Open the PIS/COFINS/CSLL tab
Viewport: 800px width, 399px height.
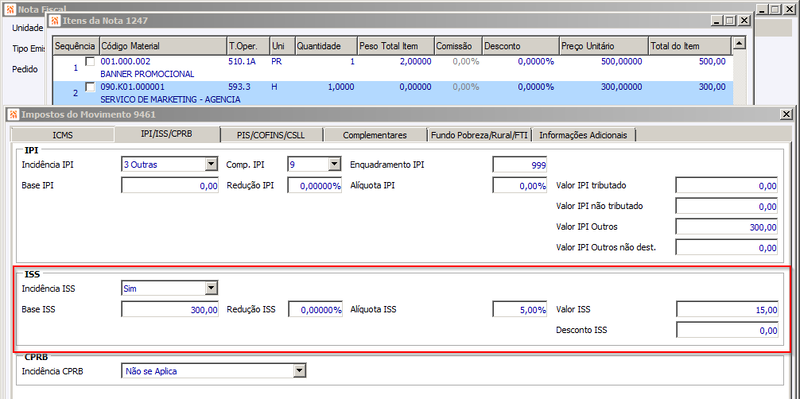click(271, 135)
